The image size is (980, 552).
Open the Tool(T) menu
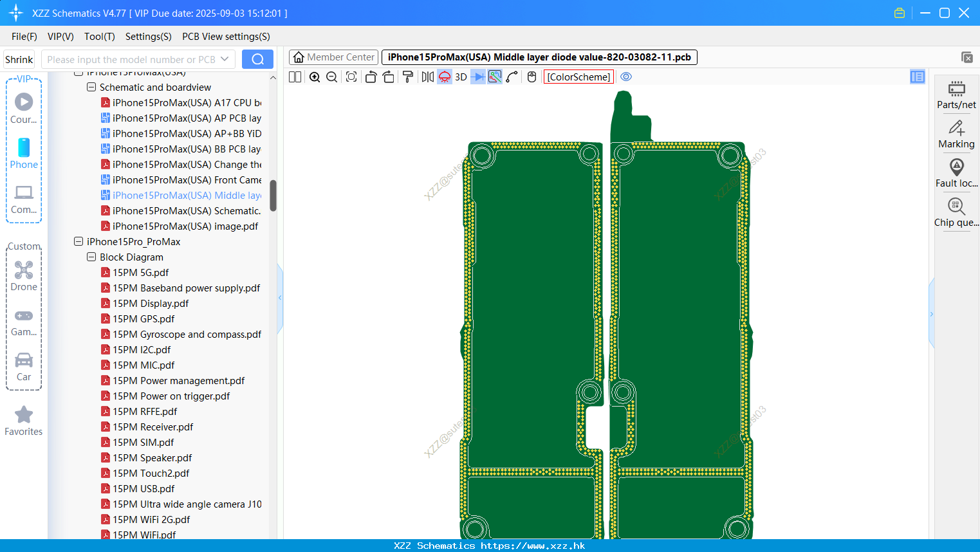[x=99, y=37]
